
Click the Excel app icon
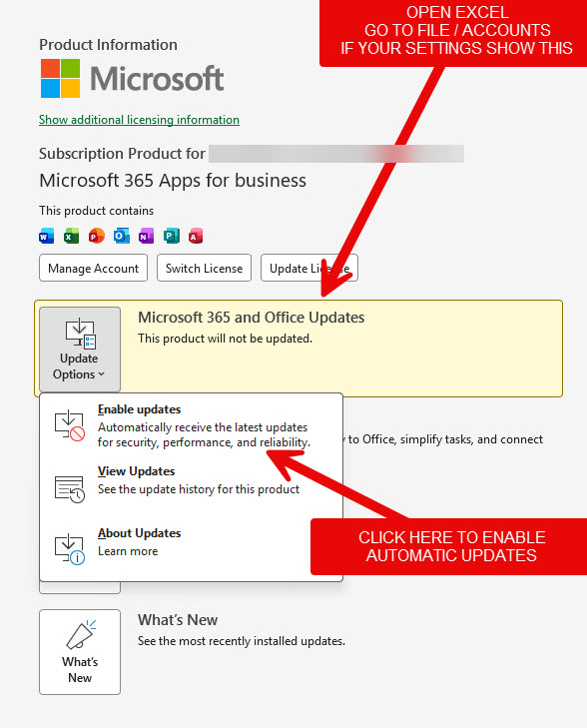[72, 236]
